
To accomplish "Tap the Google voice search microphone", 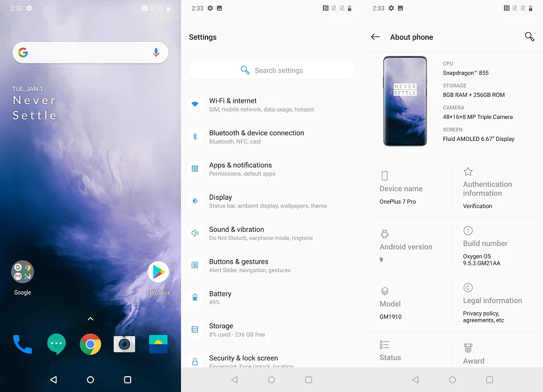I will pyautogui.click(x=156, y=52).
